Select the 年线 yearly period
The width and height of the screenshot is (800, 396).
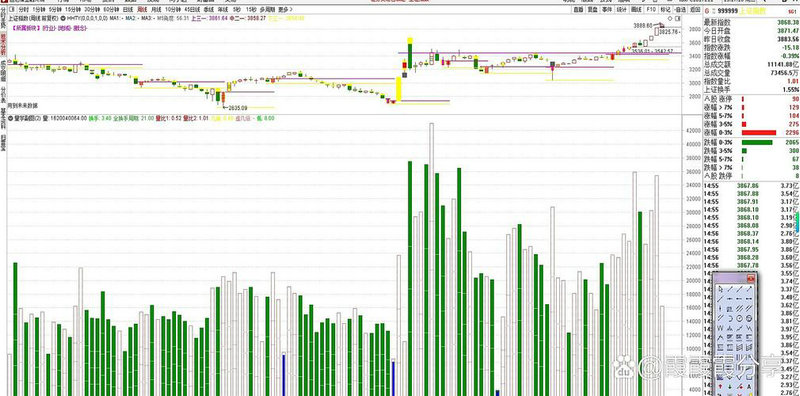[x=223, y=9]
